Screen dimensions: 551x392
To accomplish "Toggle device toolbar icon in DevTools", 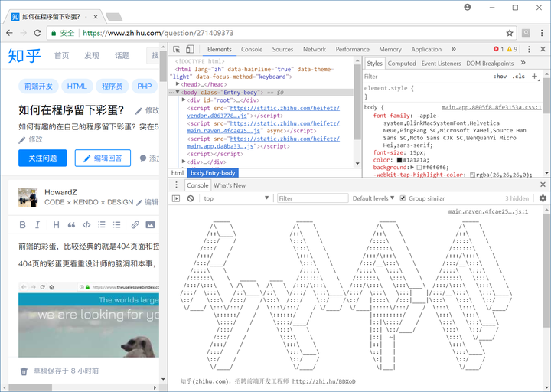I will point(190,49).
